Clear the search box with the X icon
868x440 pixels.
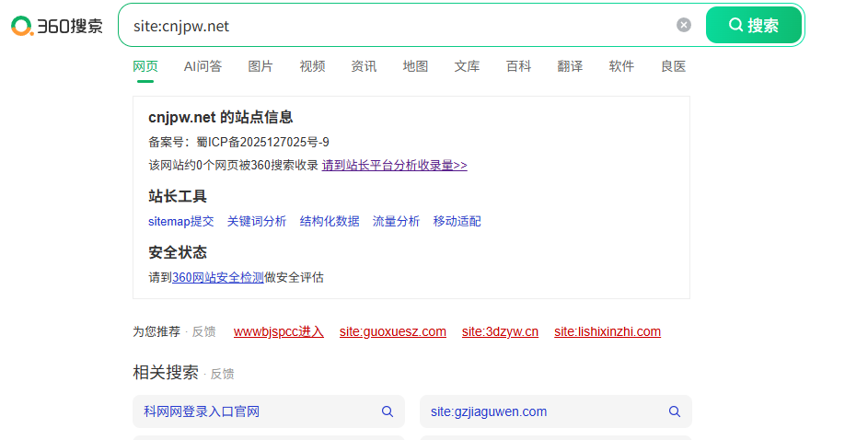click(x=684, y=25)
